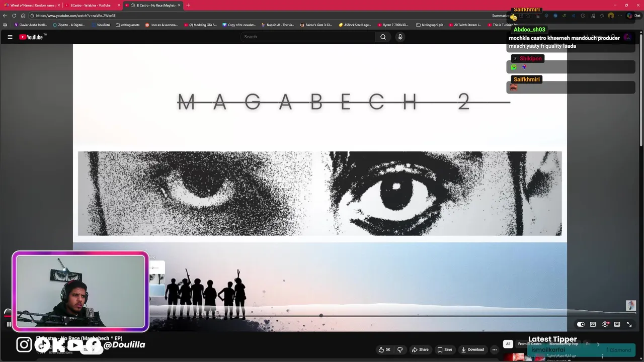Click the leftmost bookmarks bar icon
The image size is (644, 362).
point(5,25)
